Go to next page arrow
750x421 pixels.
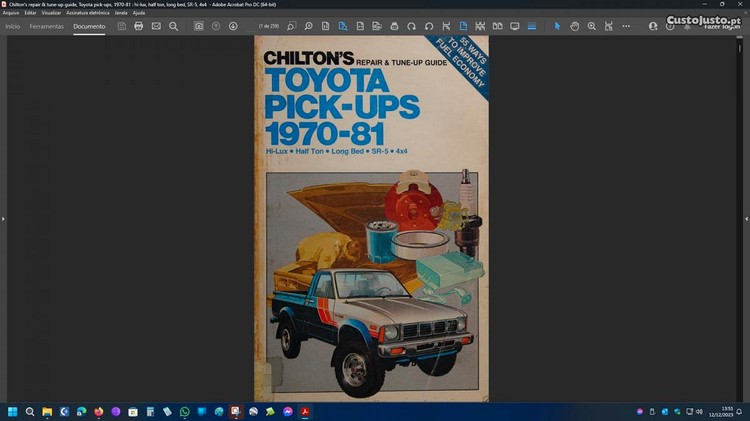coord(233,26)
